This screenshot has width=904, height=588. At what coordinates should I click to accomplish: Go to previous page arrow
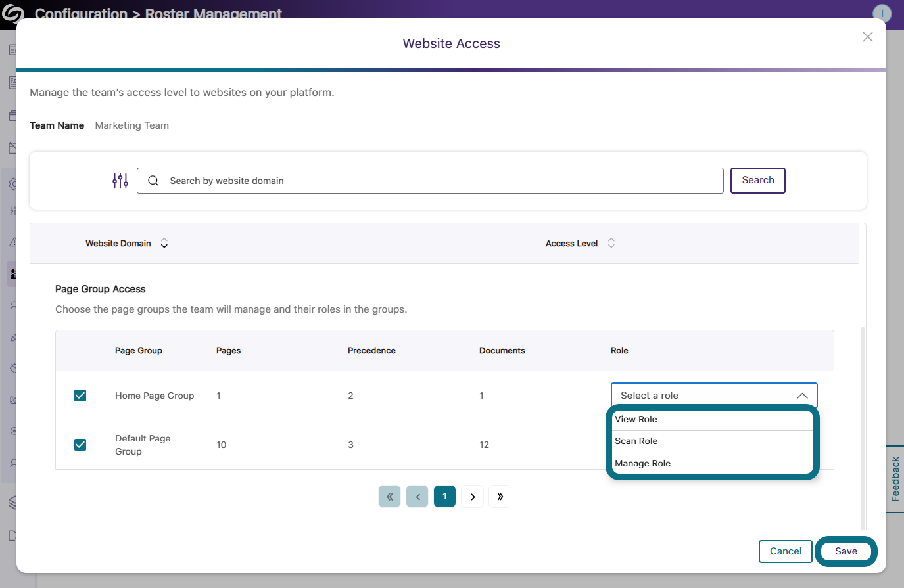pyautogui.click(x=417, y=497)
